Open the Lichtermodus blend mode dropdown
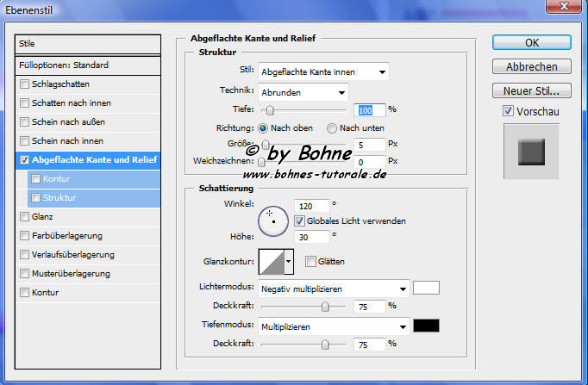Viewport: 588px width, 385px height. pos(334,289)
